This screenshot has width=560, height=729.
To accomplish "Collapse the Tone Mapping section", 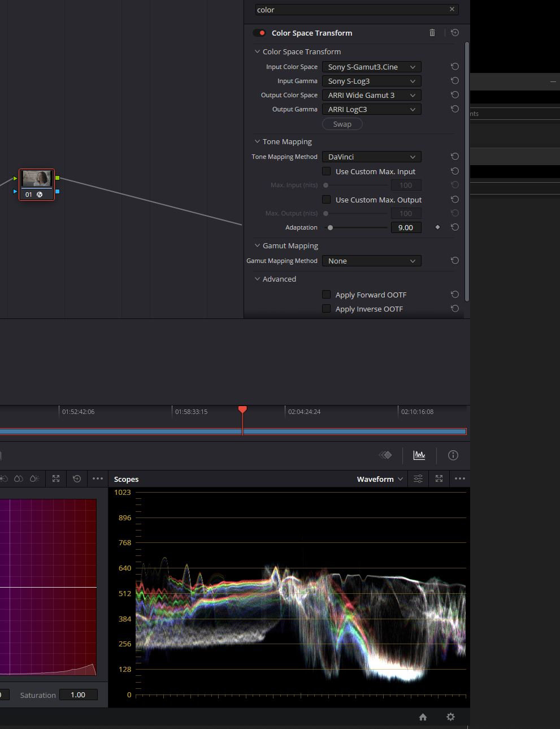I will click(x=257, y=141).
